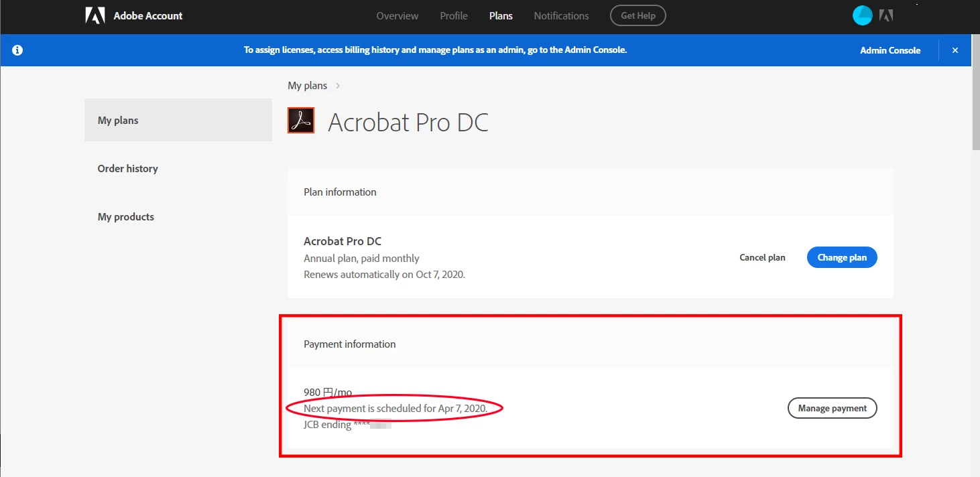This screenshot has height=477, width=980.
Task: Switch to the Notifications tab
Action: pyautogui.click(x=561, y=15)
